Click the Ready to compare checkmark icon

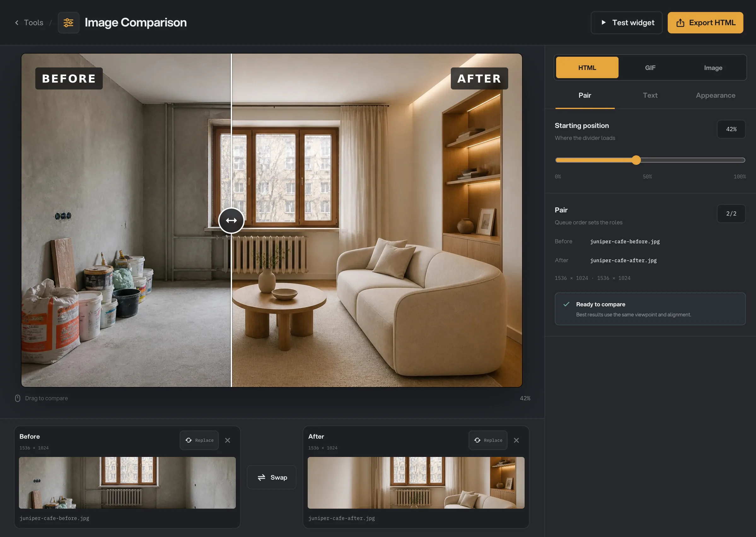pyautogui.click(x=566, y=304)
